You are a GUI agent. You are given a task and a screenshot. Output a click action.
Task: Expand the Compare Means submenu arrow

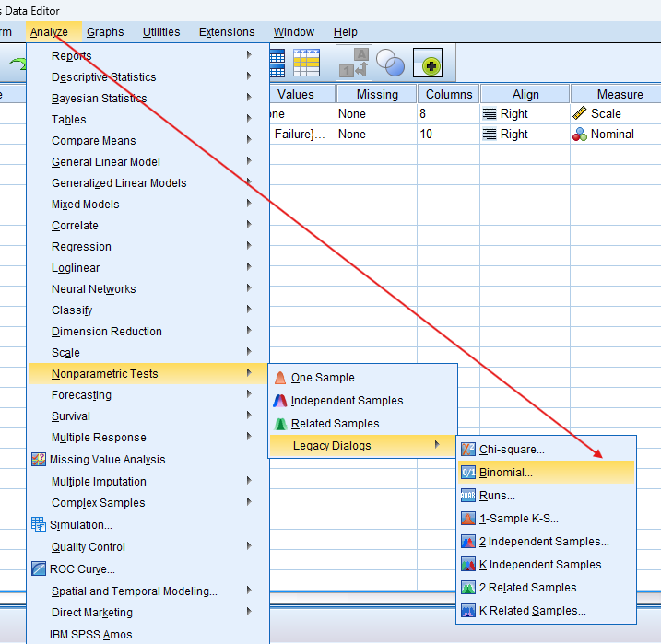point(249,140)
